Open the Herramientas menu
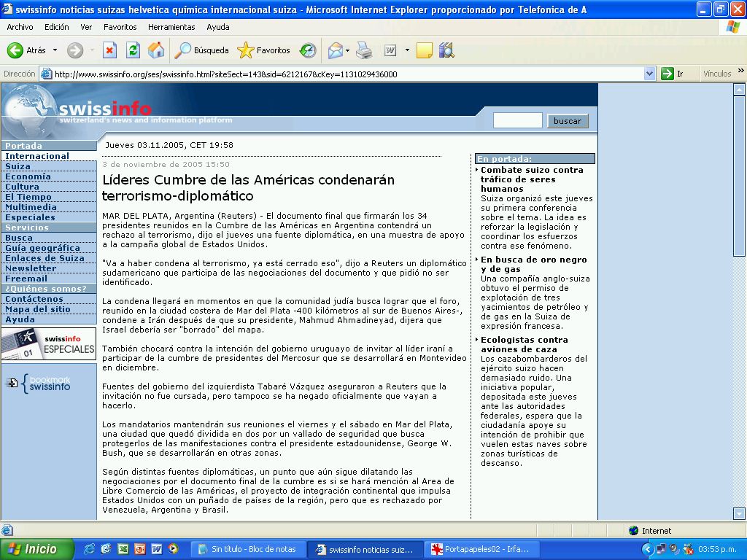Image resolution: width=747 pixels, height=560 pixels. (171, 27)
